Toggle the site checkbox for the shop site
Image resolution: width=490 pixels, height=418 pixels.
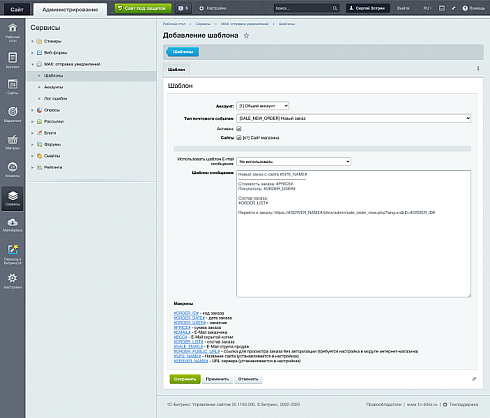click(x=239, y=138)
